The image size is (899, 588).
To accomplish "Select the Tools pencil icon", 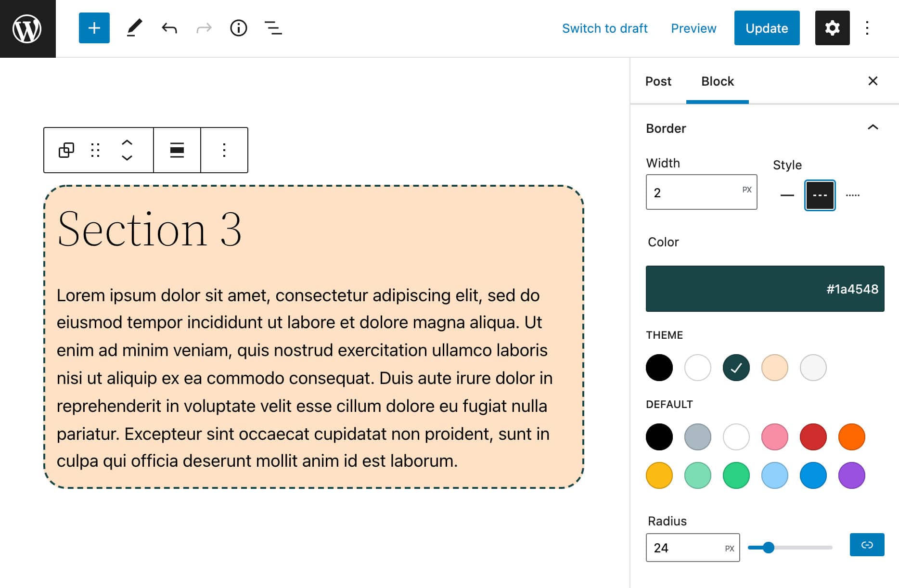I will point(134,28).
